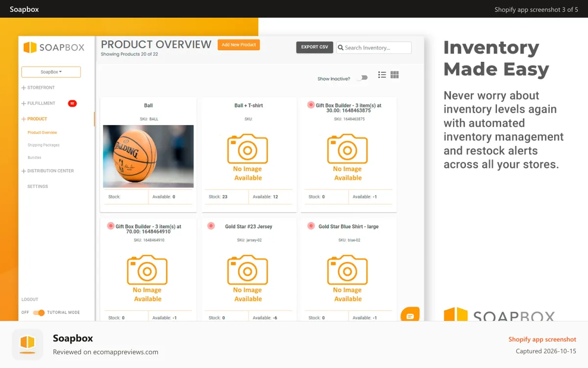Click 'Shopify app screenshot' footer link

click(542, 339)
